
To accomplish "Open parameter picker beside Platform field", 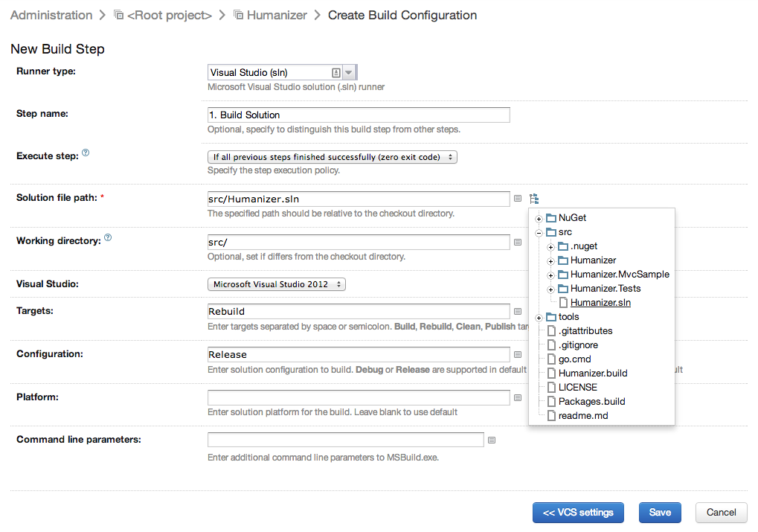I will [518, 397].
